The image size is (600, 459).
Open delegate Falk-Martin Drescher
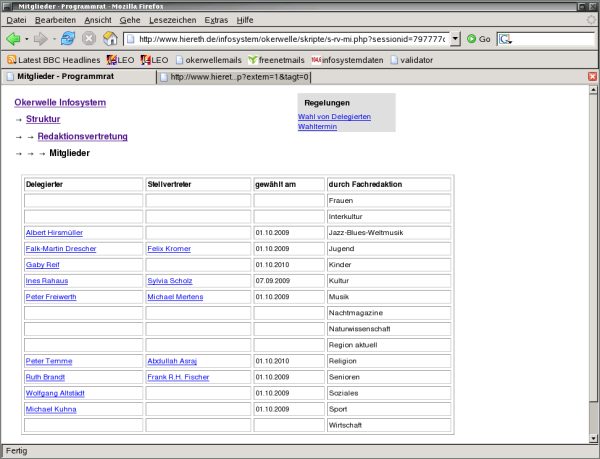[61, 249]
